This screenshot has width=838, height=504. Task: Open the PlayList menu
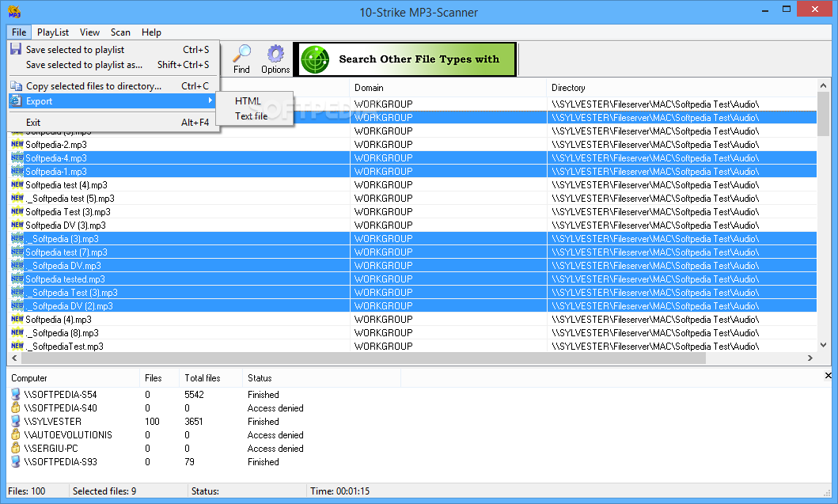pos(53,32)
